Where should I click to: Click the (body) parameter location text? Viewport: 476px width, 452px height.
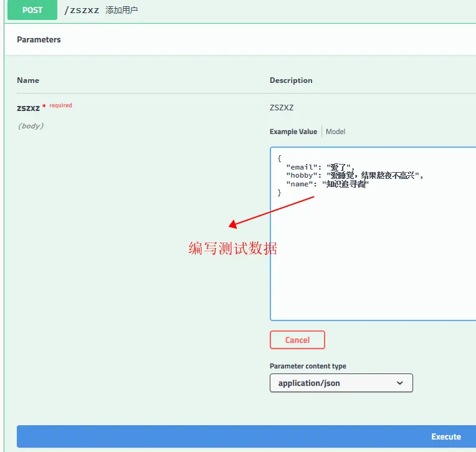tap(31, 126)
